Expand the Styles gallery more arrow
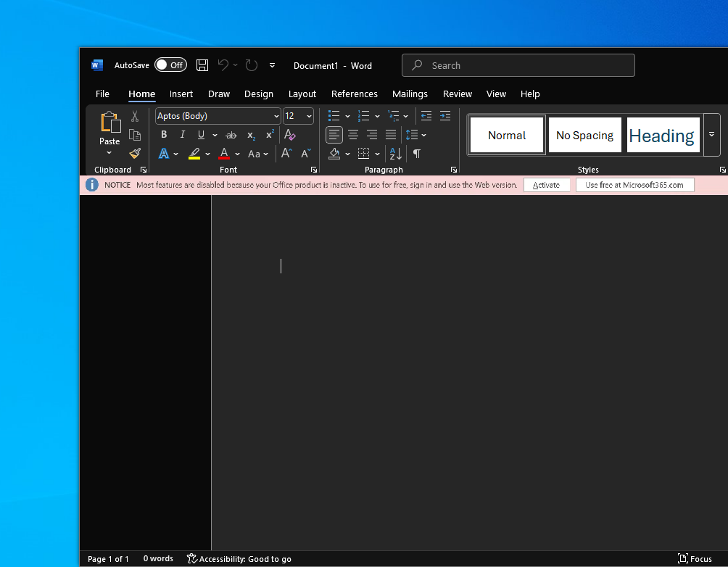This screenshot has width=728, height=567. 711,135
